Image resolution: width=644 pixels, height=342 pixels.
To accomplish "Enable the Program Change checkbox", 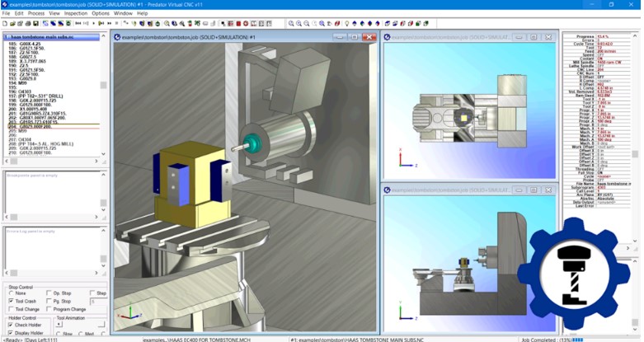I will (49, 309).
